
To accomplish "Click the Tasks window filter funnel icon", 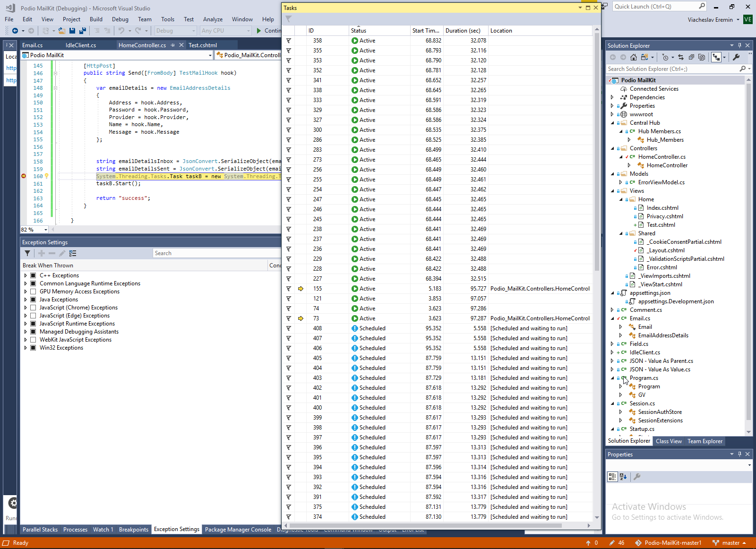I will (288, 19).
